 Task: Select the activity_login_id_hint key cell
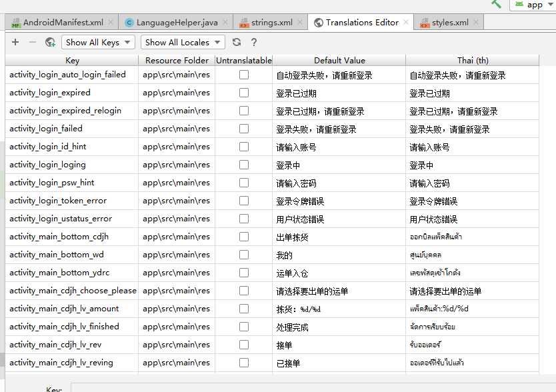pos(72,147)
